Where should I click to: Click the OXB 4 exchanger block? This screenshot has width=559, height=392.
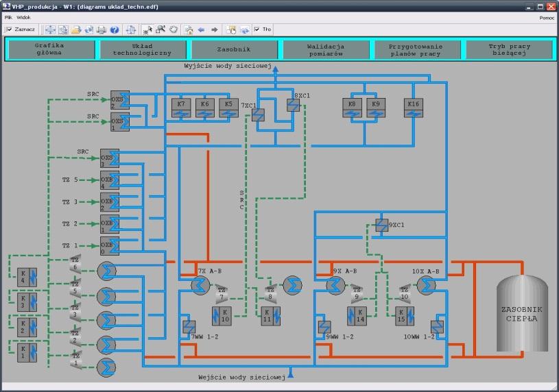(110, 180)
